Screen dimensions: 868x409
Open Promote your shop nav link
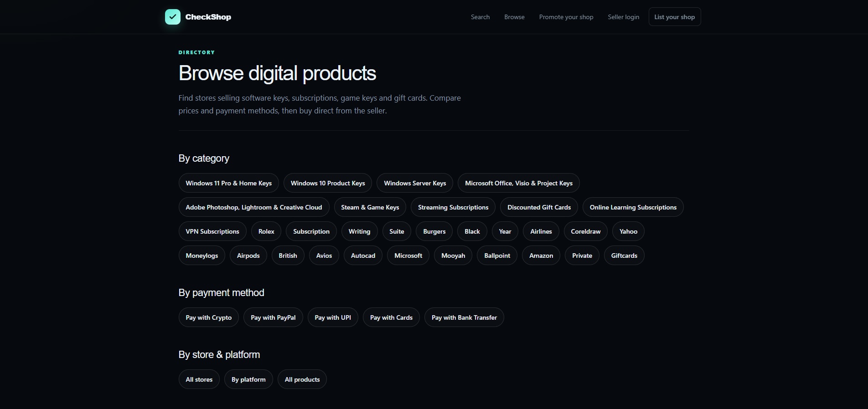click(566, 17)
